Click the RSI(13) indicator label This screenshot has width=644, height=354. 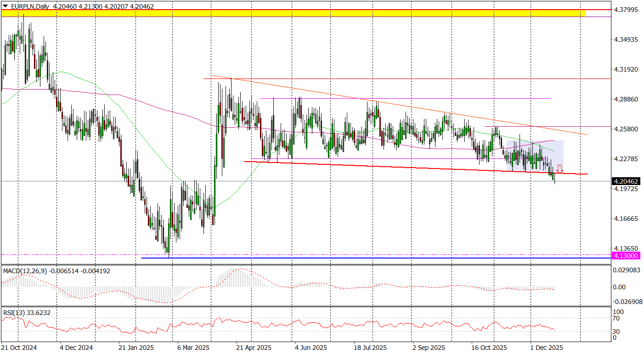tap(14, 313)
